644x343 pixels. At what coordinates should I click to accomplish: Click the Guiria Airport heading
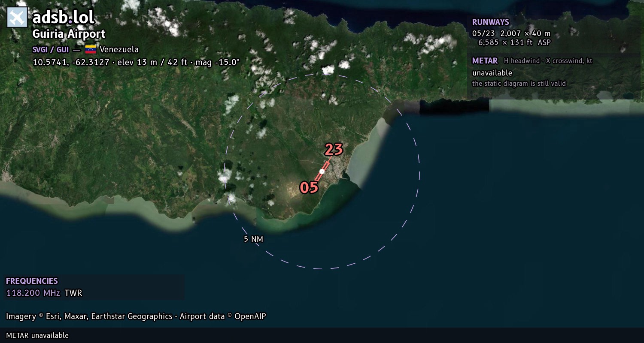(69, 34)
